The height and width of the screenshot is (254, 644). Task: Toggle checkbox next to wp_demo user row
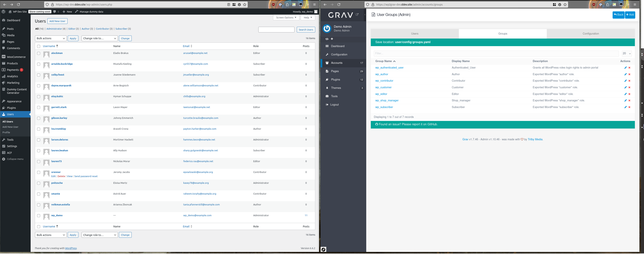pyautogui.click(x=39, y=215)
